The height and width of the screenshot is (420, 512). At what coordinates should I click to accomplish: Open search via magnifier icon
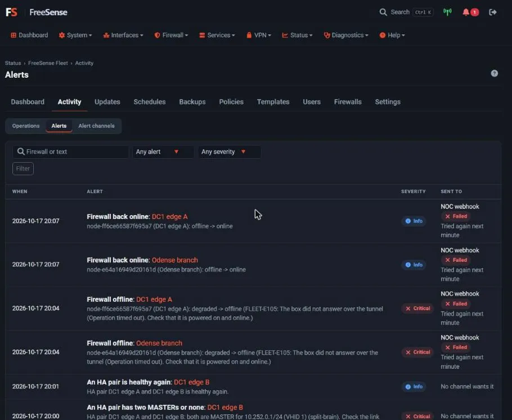383,12
